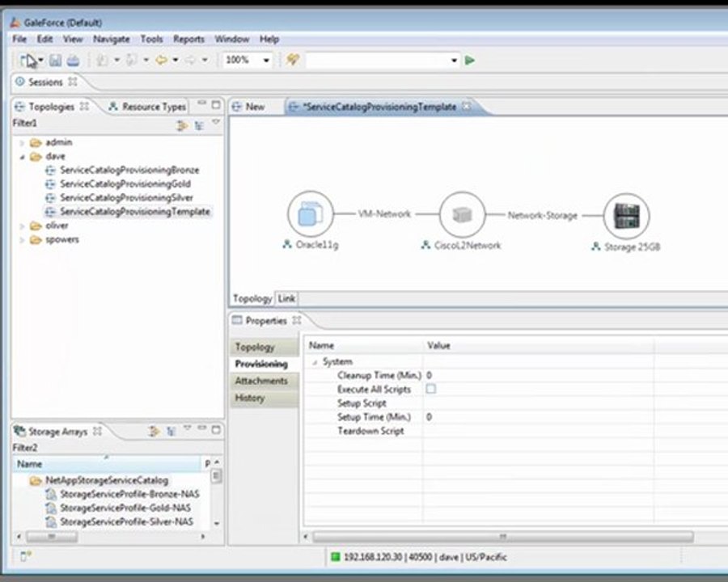Click the green Run arrow icon

pos(469,61)
